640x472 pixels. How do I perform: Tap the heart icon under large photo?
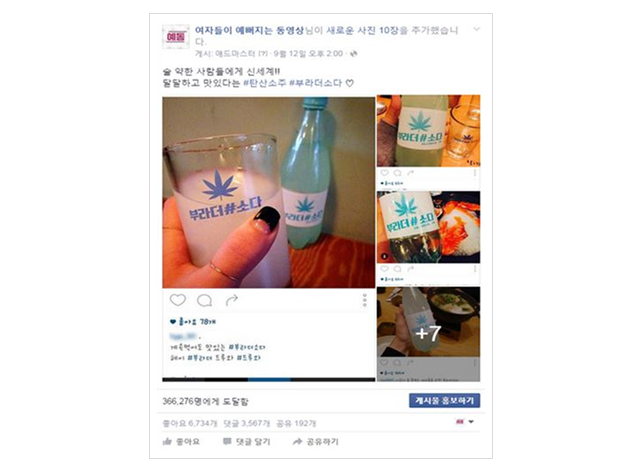coord(178,300)
